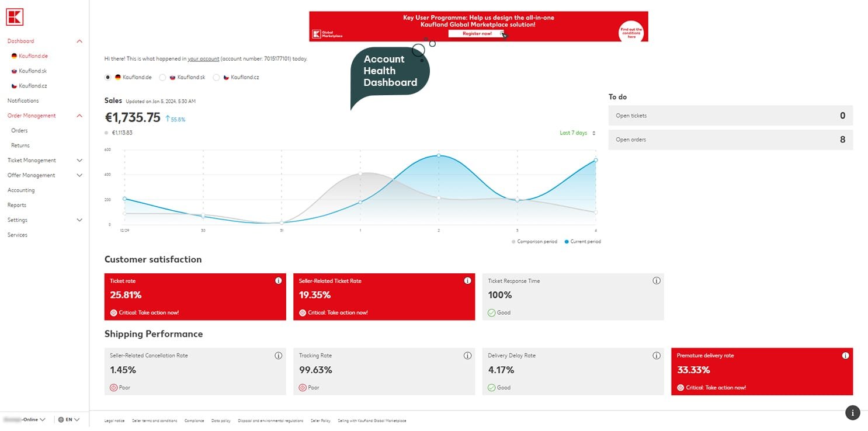Click the round help icon bottom right

tap(852, 412)
